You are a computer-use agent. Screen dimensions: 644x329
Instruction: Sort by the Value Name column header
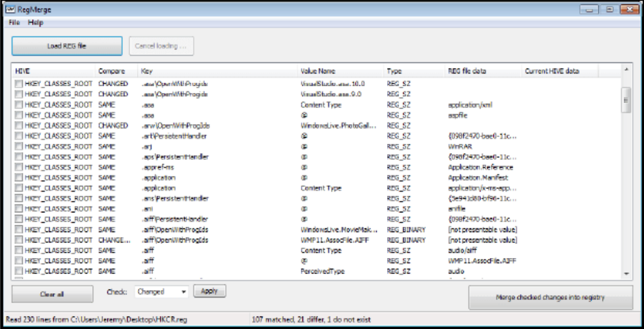[x=317, y=71]
